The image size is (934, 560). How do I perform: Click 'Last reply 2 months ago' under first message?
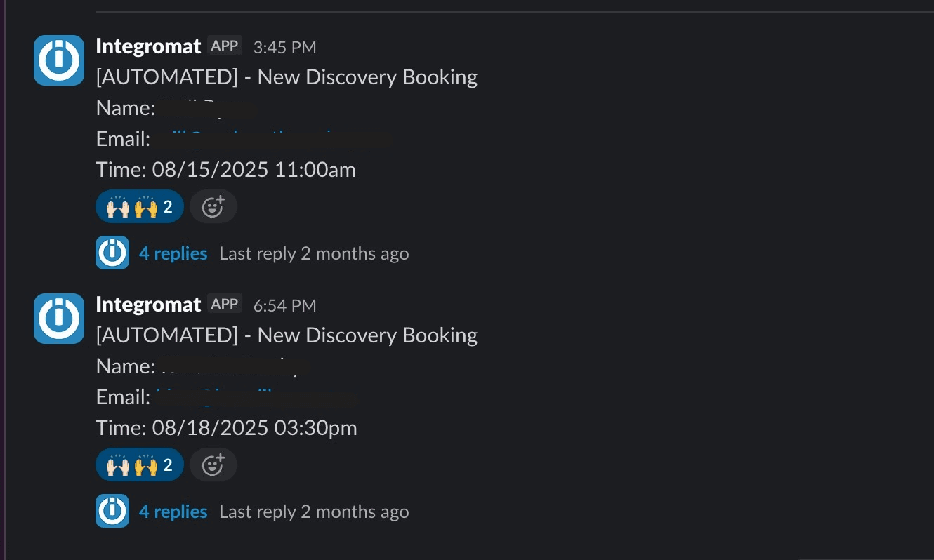click(314, 253)
